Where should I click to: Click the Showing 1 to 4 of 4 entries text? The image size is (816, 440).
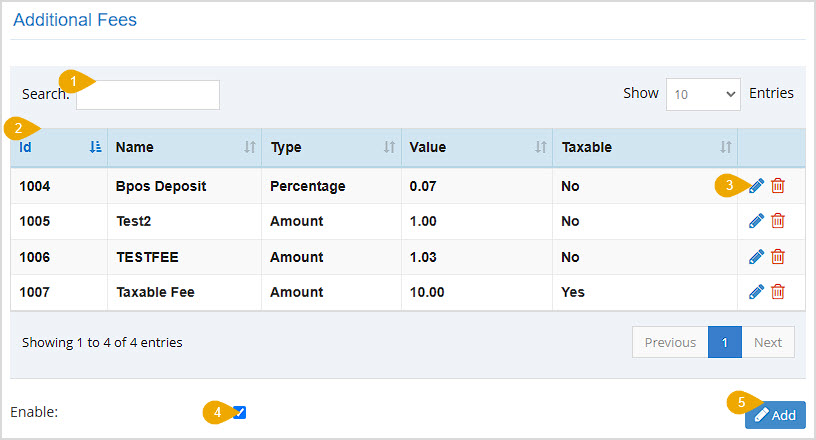click(102, 343)
